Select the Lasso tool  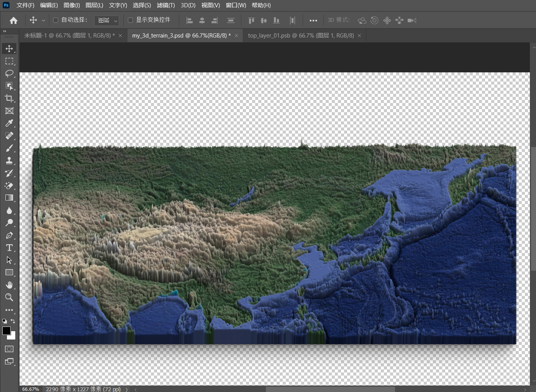coord(9,73)
